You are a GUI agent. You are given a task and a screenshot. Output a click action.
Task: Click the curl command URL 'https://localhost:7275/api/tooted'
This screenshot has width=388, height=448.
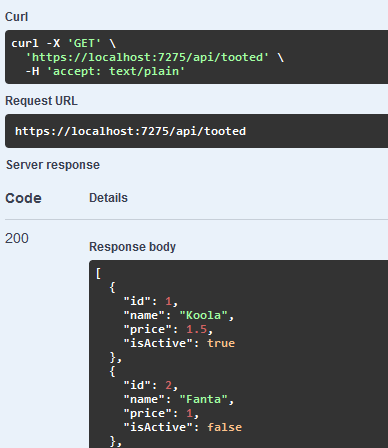(x=147, y=57)
